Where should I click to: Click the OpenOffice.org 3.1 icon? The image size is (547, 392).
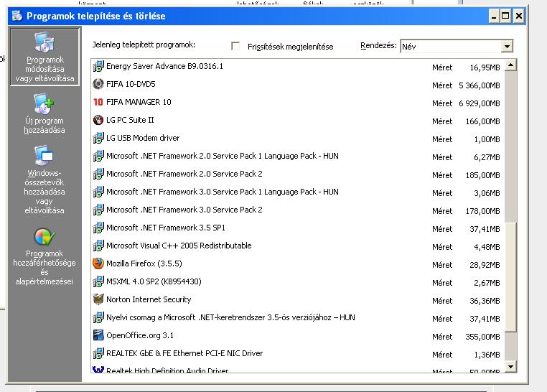point(98,335)
